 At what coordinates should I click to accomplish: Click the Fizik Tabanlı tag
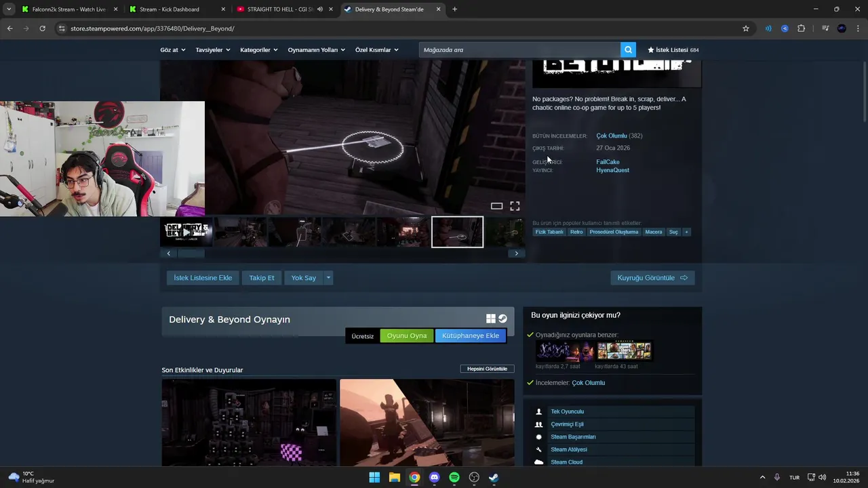pos(549,232)
